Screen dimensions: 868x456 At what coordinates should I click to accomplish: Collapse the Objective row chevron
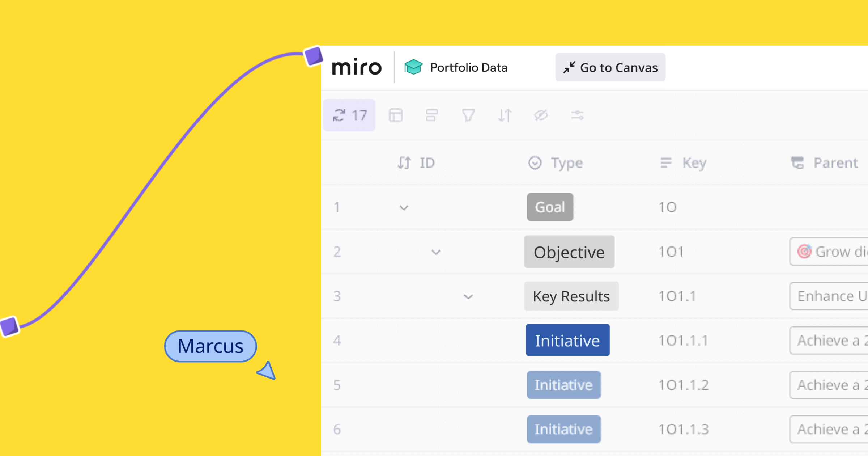[436, 252]
